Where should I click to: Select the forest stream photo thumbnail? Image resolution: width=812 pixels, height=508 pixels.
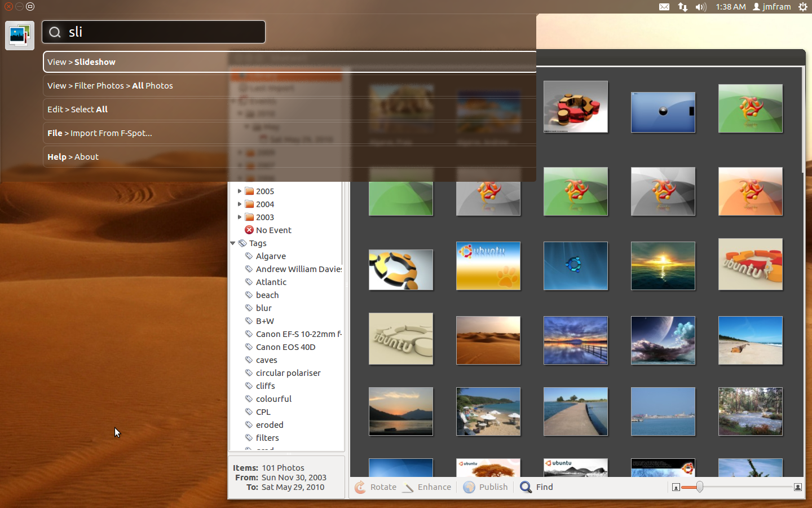pos(751,411)
